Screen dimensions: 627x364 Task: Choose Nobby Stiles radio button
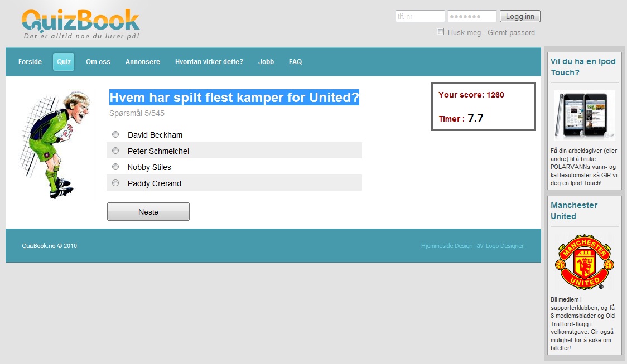click(x=115, y=167)
